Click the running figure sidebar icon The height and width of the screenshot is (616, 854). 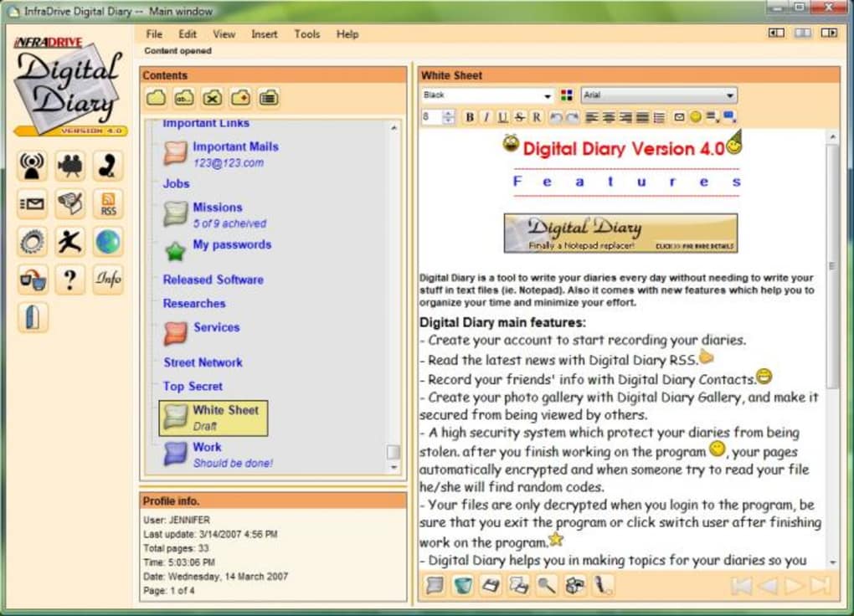(70, 241)
